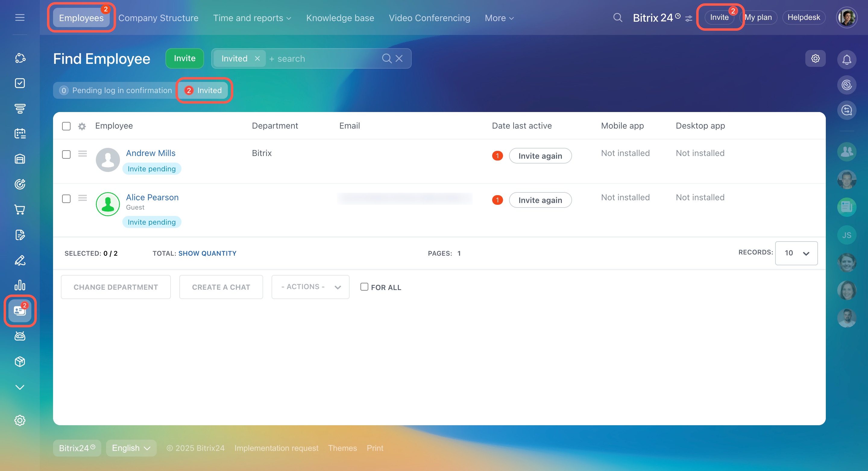868x471 pixels.
Task: Expand the Actions dropdown
Action: coord(310,287)
